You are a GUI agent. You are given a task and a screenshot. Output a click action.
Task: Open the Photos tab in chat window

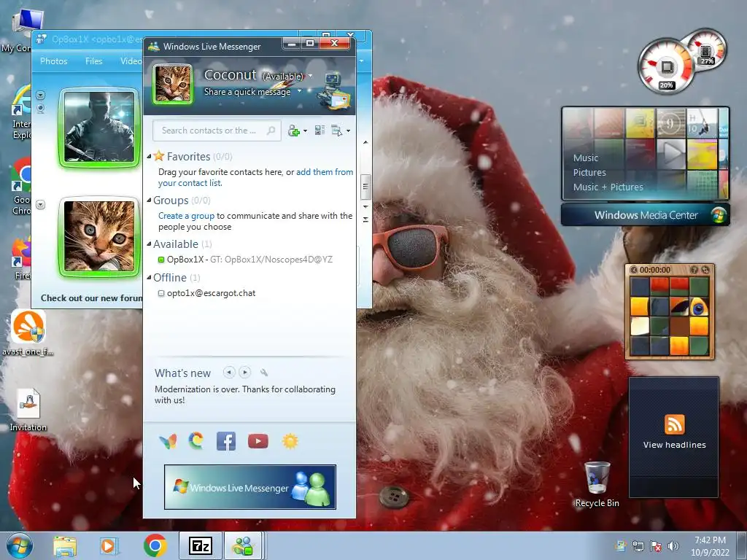54,61
